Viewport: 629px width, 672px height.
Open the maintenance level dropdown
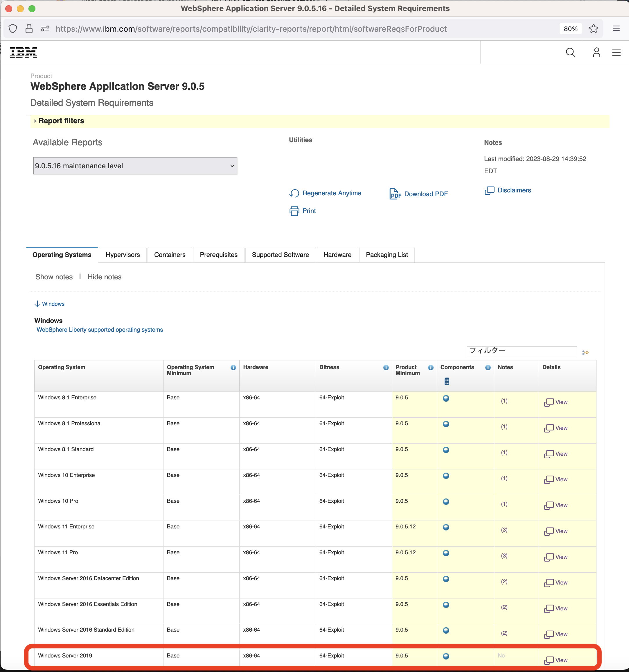(135, 166)
